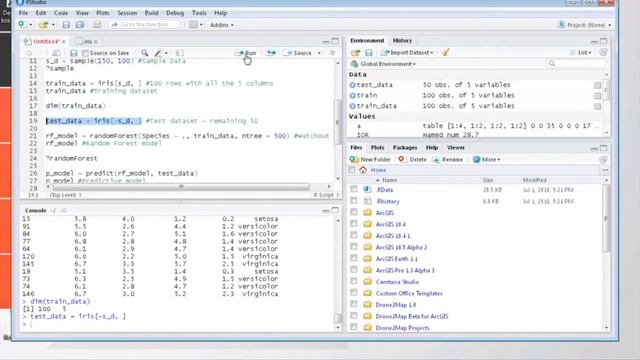Open the Addins dropdown

tap(222, 25)
